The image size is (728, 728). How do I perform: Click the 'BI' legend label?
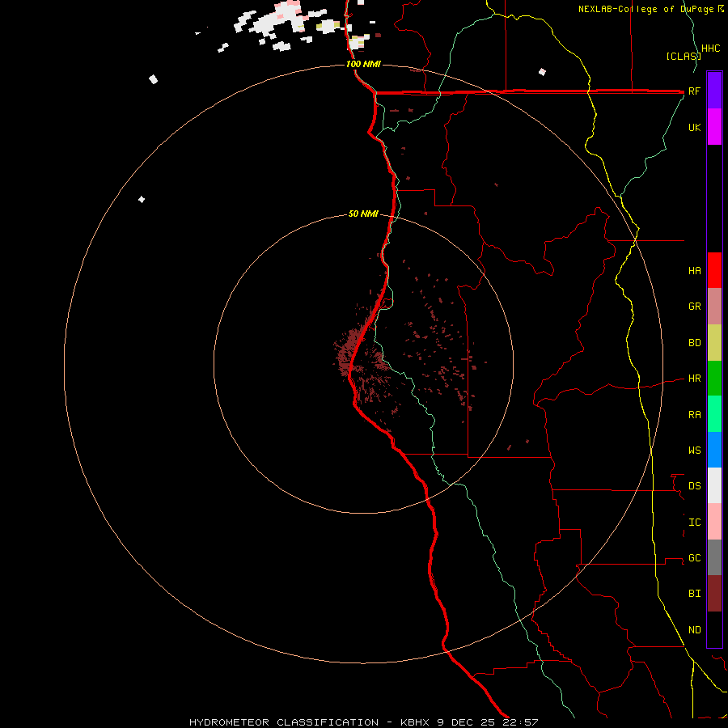click(x=694, y=594)
